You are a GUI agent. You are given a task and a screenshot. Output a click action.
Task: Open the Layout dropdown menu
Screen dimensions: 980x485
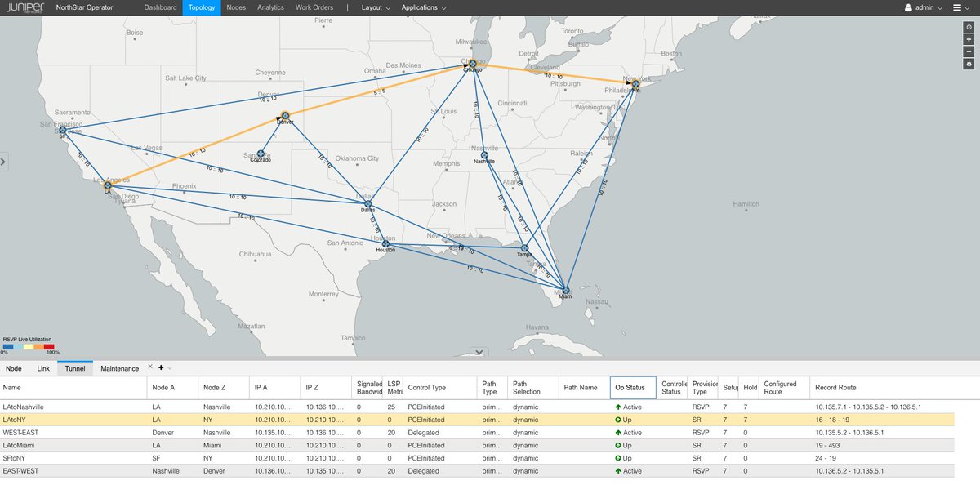coord(376,7)
